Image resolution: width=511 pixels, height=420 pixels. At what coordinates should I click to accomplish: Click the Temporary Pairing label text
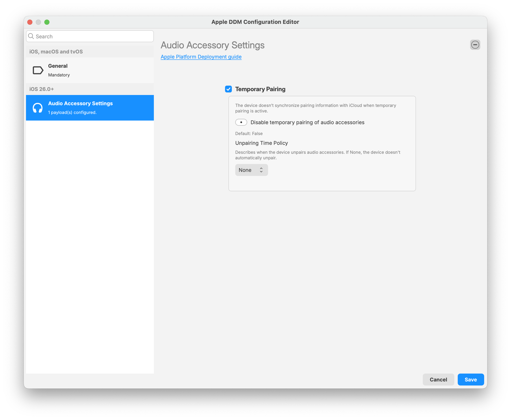(x=260, y=89)
